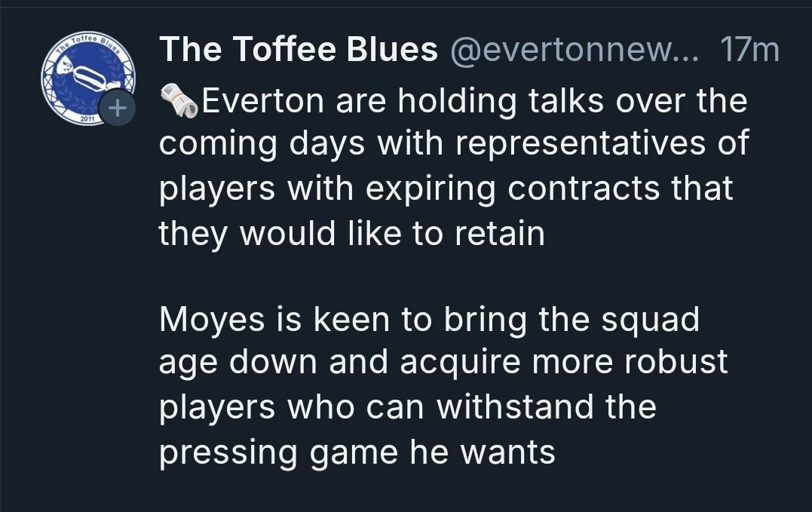Click the blank gap between tweet paragraphs

452,276
